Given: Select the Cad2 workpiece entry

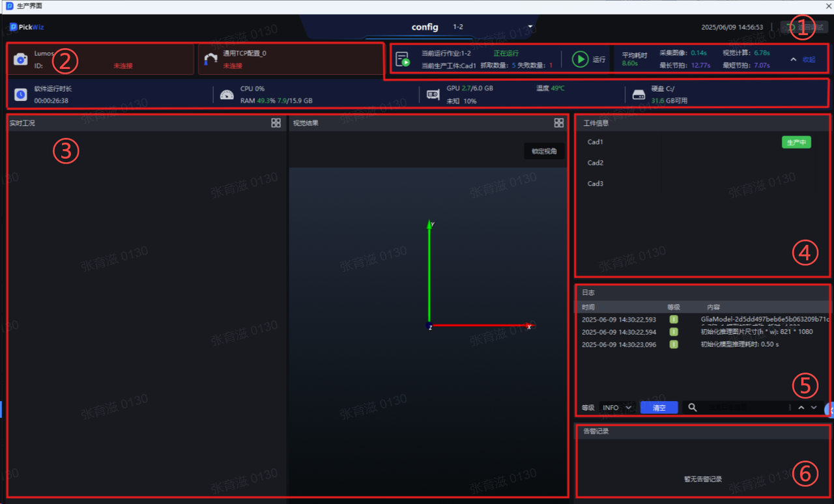Looking at the screenshot, I should pyautogui.click(x=596, y=163).
